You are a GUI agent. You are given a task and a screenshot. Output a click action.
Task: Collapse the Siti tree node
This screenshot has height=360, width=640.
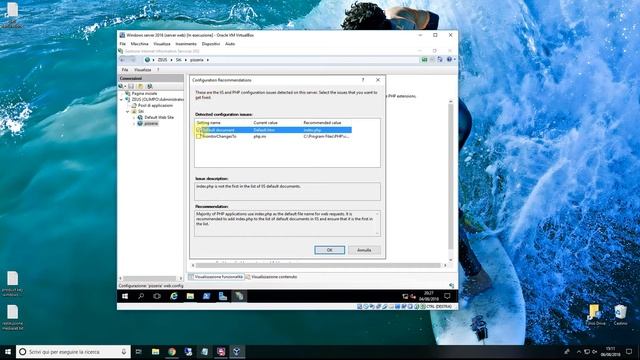(127, 111)
